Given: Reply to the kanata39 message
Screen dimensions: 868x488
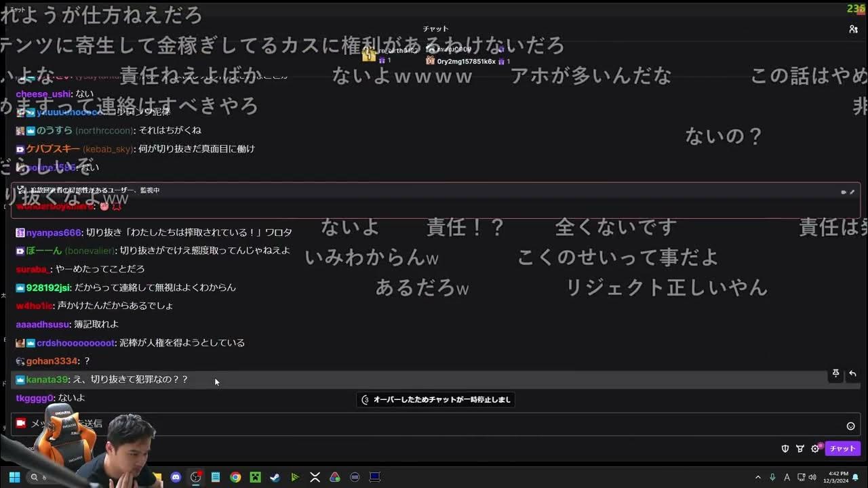Looking at the screenshot, I should click(x=852, y=373).
